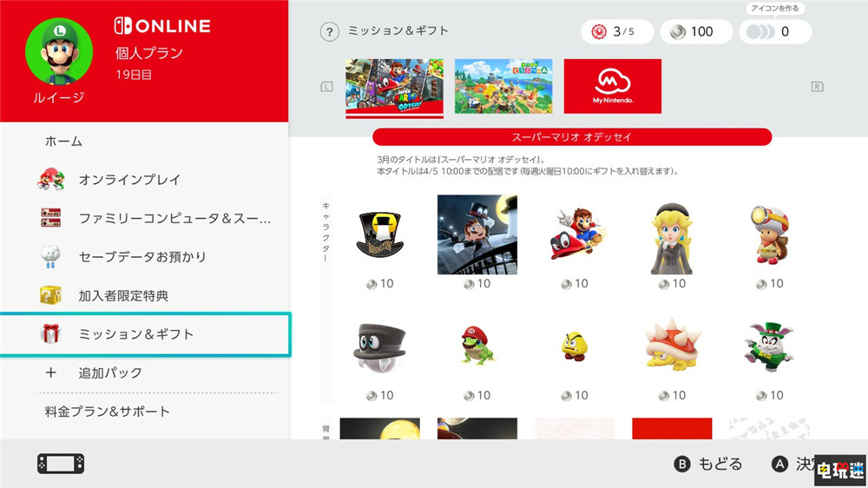Open 料金プラン&サポート link
The image size is (868, 488).
pyautogui.click(x=108, y=412)
